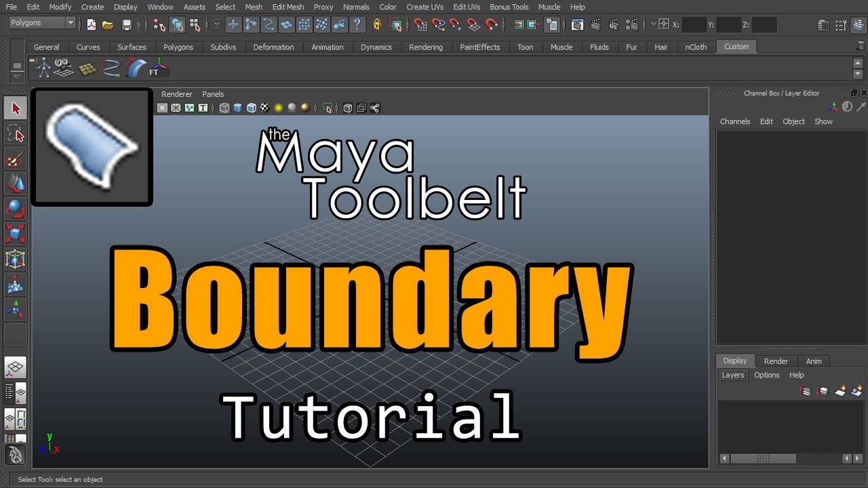Open the Render View window icon

click(x=578, y=25)
